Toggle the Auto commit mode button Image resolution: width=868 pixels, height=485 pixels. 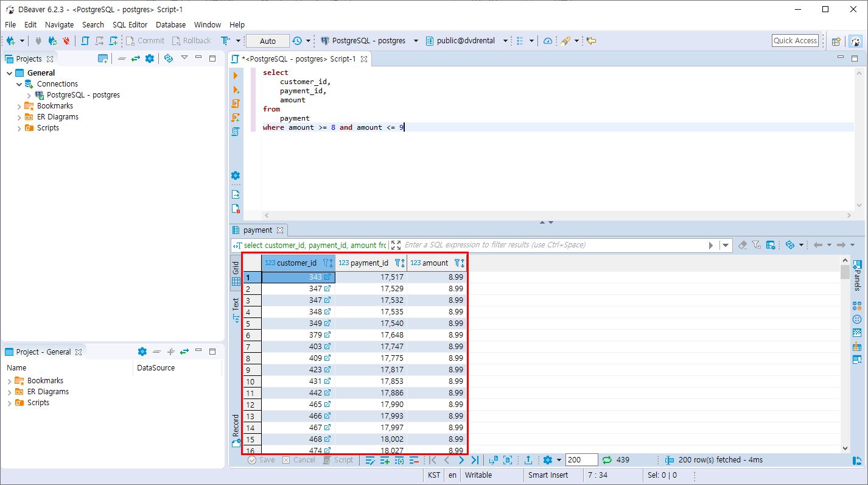click(268, 41)
